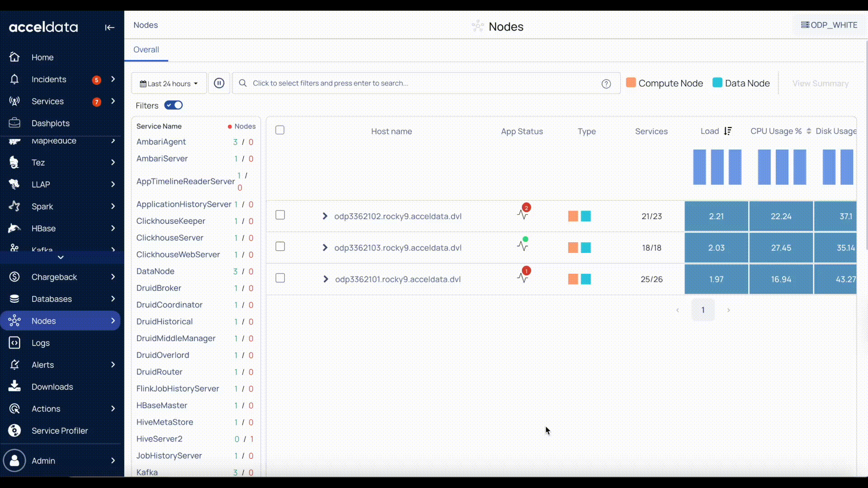Open the Last 24 hours time dropdown
This screenshot has height=488, width=868.
coord(169,84)
